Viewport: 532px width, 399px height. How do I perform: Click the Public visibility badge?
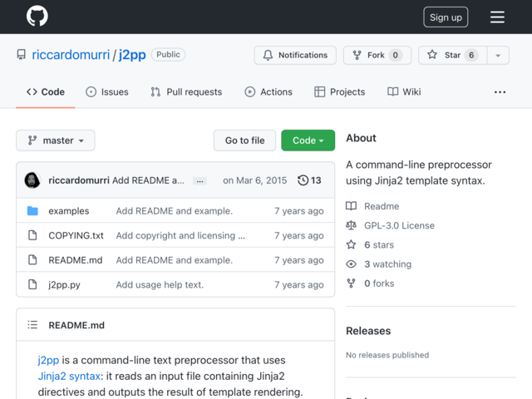(x=168, y=55)
